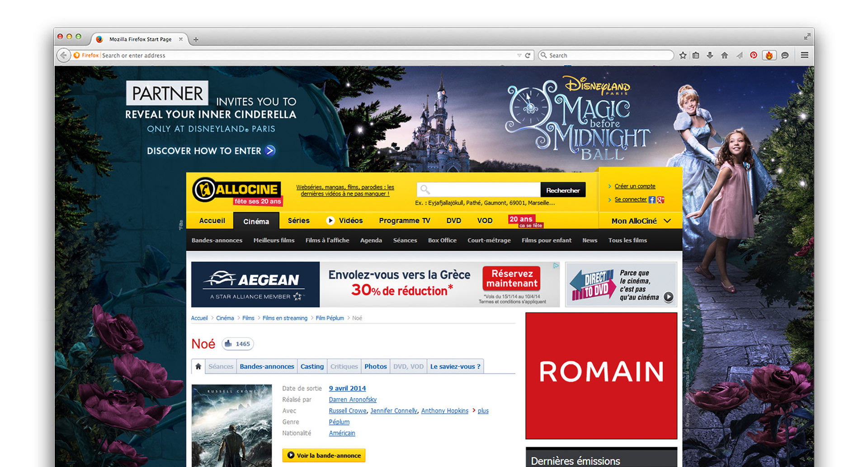Screen dimensions: 868x467
Task: Sign in with the Google+ icon
Action: 660,200
